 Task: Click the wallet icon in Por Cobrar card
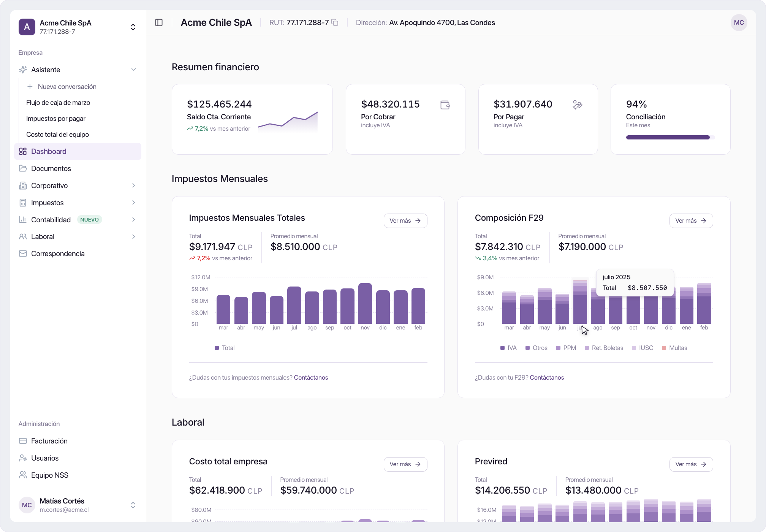tap(445, 105)
